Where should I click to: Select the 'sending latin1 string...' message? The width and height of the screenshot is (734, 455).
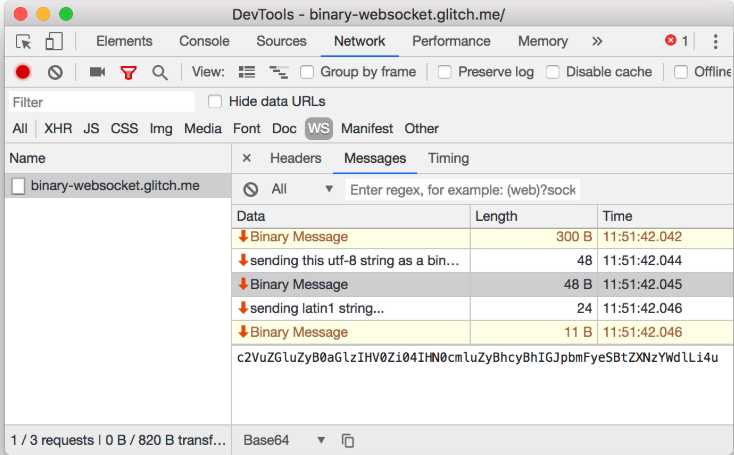(x=483, y=308)
